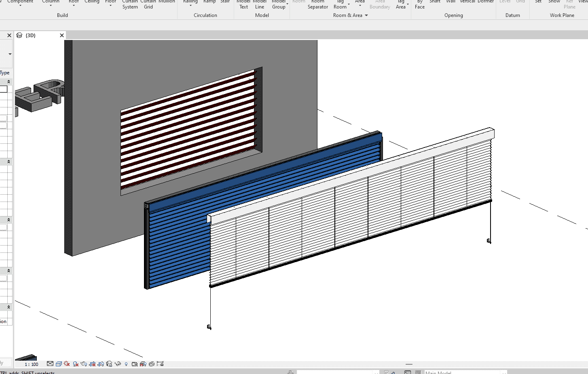Viewport: 588px width, 374px height.
Task: Select the blue roller shutter in viewport
Action: (x=178, y=242)
